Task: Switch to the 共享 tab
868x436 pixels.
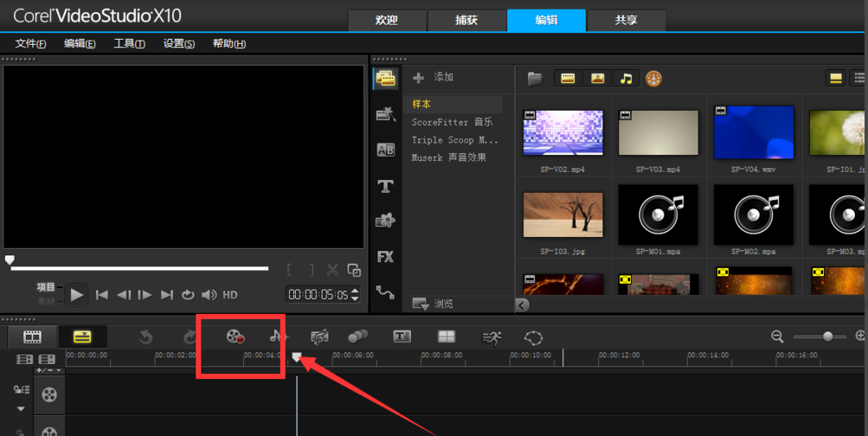Action: click(x=626, y=20)
